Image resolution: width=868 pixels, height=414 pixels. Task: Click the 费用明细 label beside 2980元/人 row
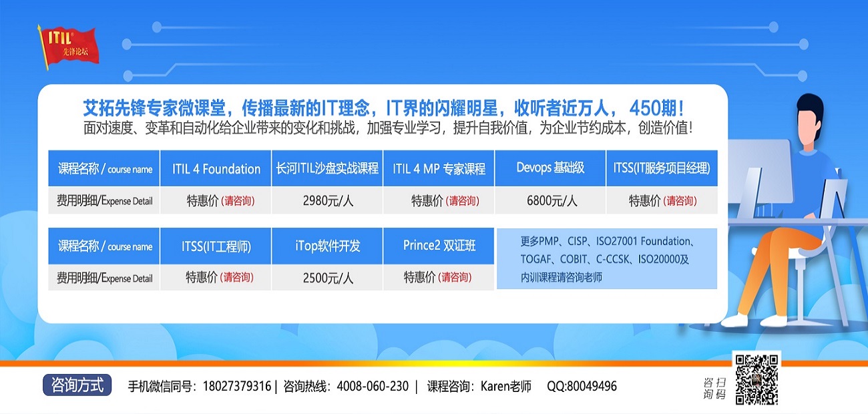coord(105,200)
